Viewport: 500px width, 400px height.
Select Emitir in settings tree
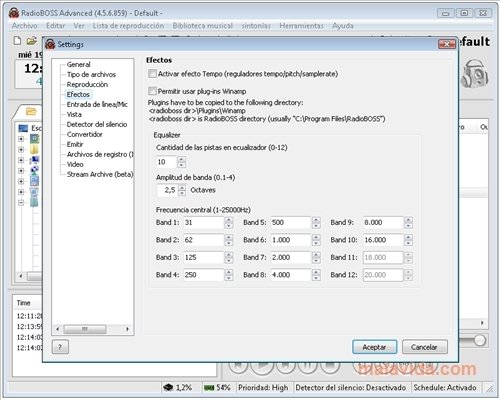pos(75,144)
